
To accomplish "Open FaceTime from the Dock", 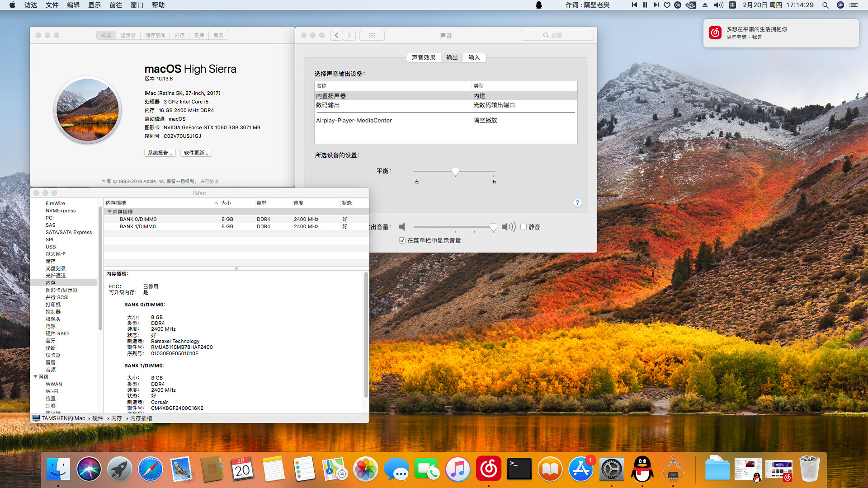I will pyautogui.click(x=427, y=469).
